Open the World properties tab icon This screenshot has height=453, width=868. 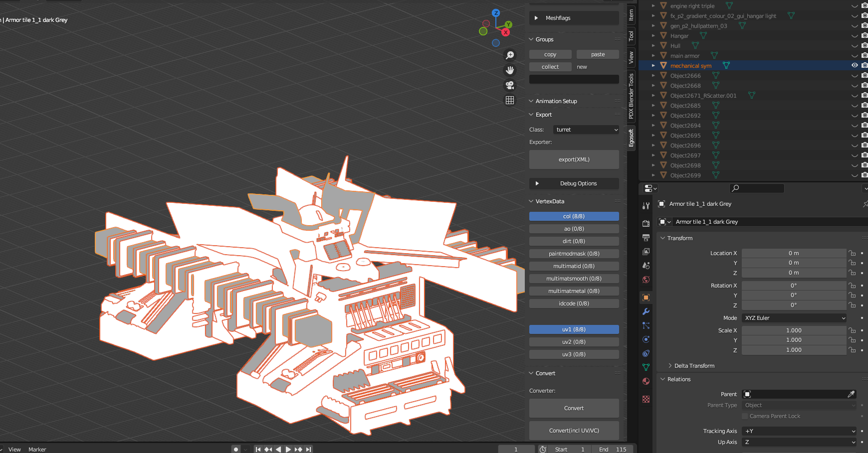coord(646,280)
